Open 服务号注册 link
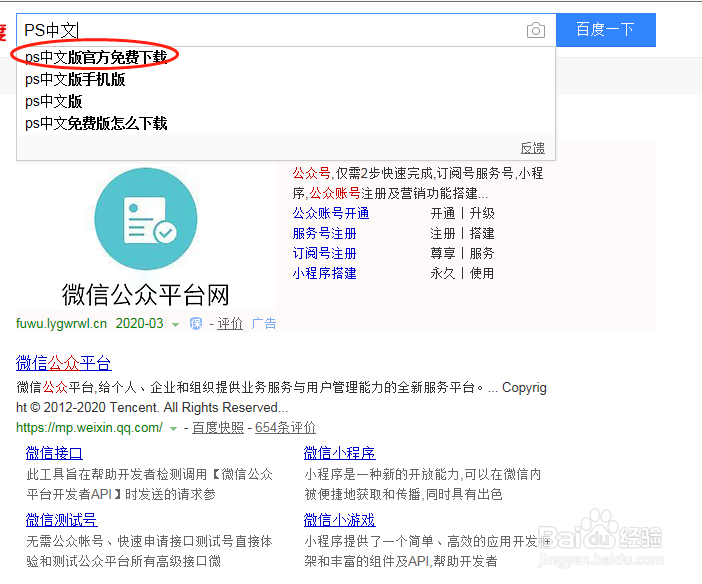 [325, 233]
